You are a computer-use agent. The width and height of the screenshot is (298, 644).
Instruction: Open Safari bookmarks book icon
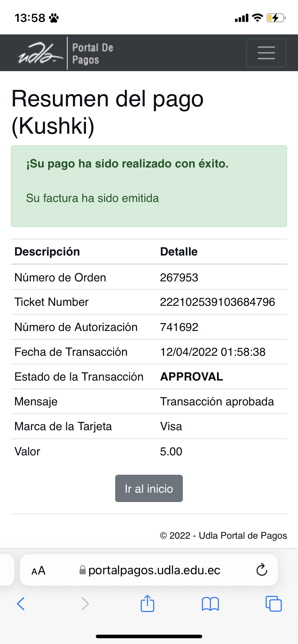(x=210, y=603)
